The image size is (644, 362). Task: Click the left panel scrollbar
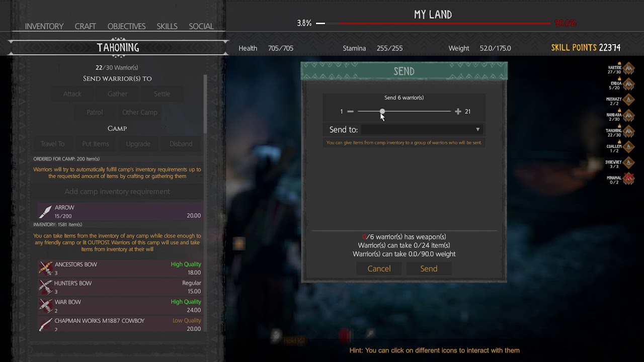tap(205, 104)
